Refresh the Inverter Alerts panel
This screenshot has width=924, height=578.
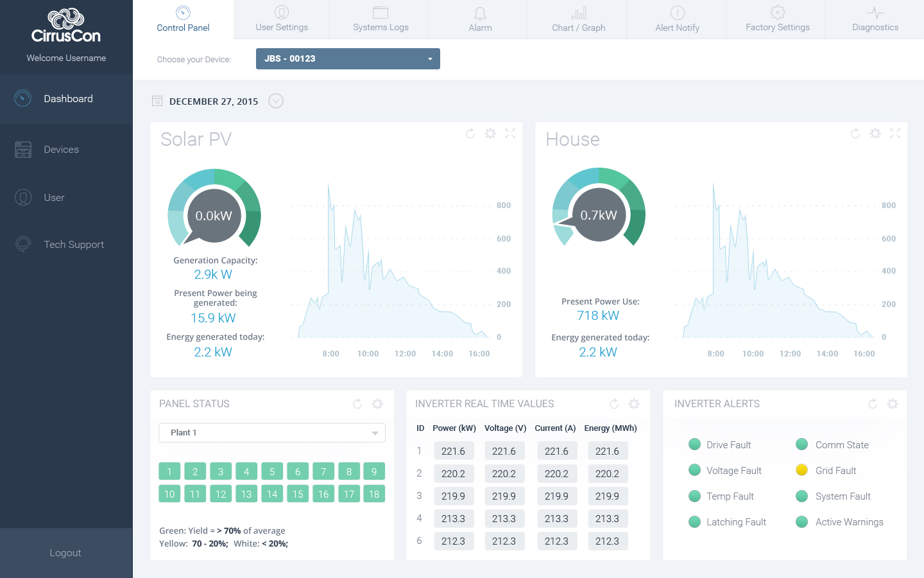(872, 403)
